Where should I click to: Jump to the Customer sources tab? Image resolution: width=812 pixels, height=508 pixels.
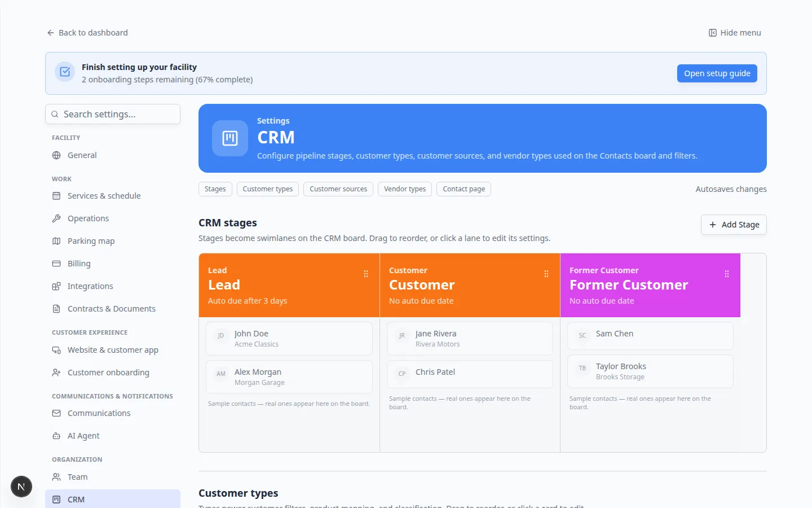(338, 189)
